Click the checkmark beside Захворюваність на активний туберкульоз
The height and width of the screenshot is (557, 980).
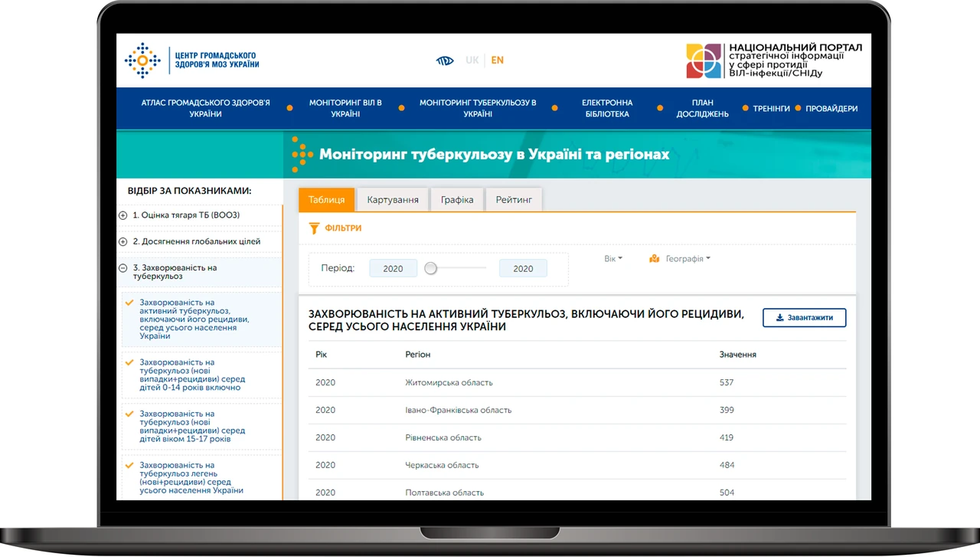tap(129, 303)
